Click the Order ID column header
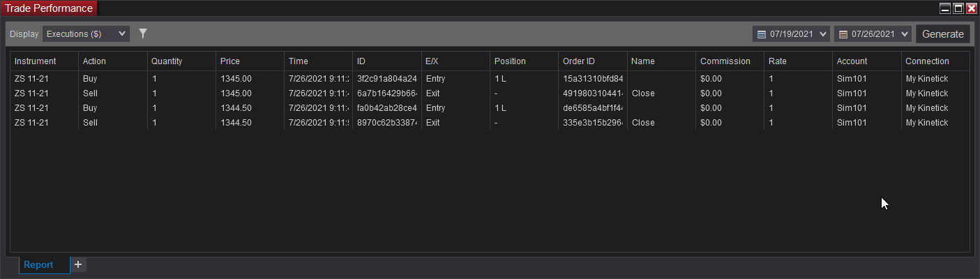The height and width of the screenshot is (279, 980). (579, 61)
